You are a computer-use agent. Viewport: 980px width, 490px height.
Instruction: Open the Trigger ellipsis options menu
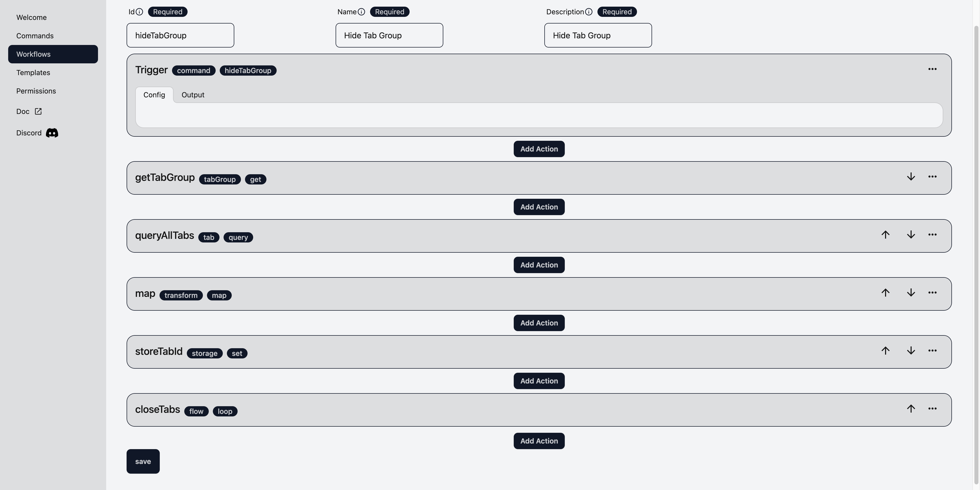[933, 69]
